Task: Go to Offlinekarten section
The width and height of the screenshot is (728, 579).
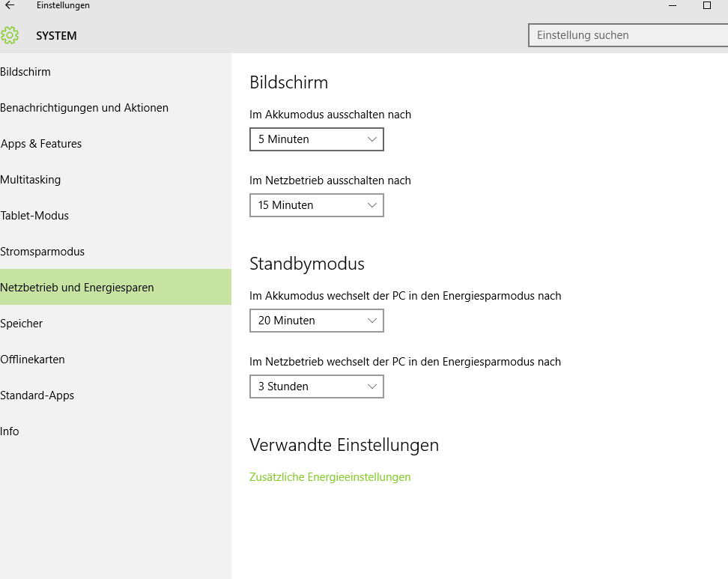Action: (115, 360)
